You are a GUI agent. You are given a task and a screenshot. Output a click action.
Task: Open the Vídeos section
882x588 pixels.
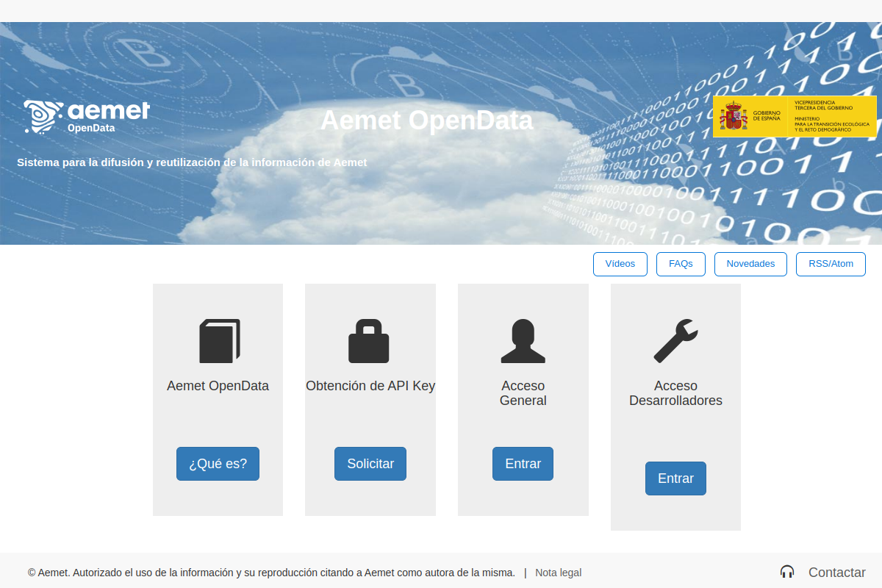(x=620, y=264)
